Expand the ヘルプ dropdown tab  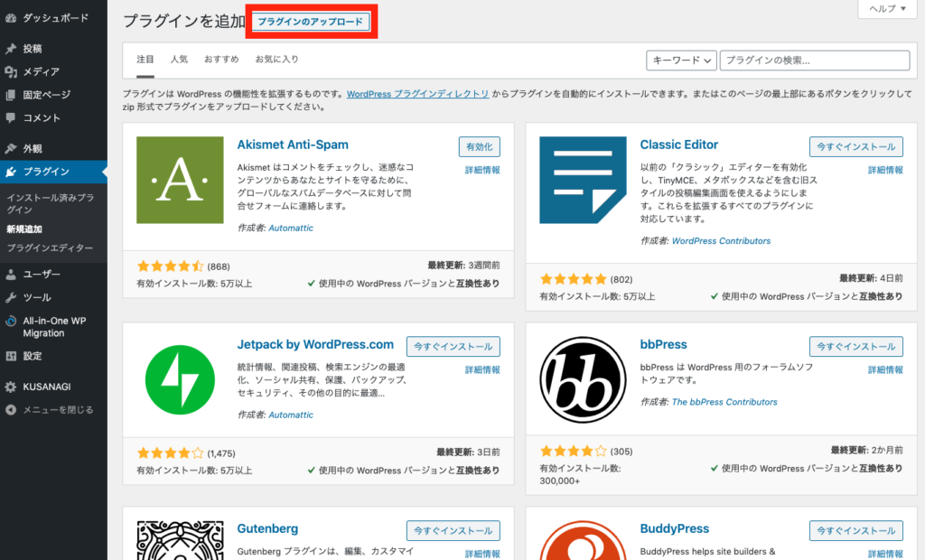pos(887,8)
